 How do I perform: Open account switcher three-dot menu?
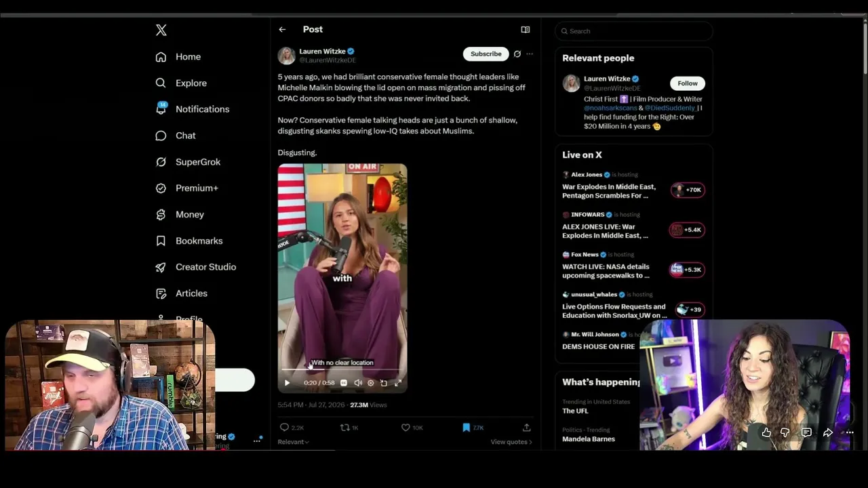257,441
